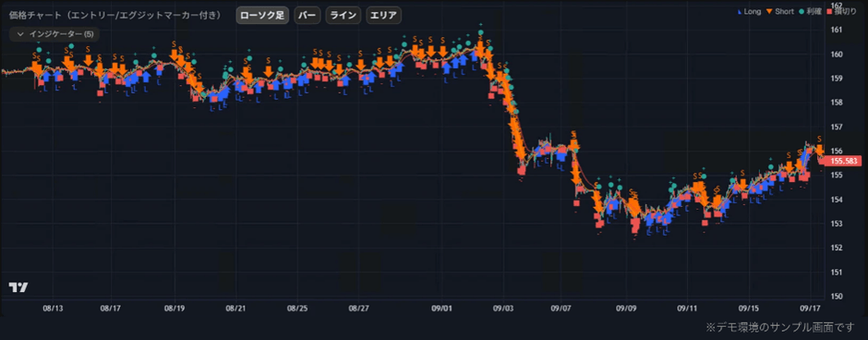
Task: Click the chevron icon beside インジケーター
Action: (20, 34)
